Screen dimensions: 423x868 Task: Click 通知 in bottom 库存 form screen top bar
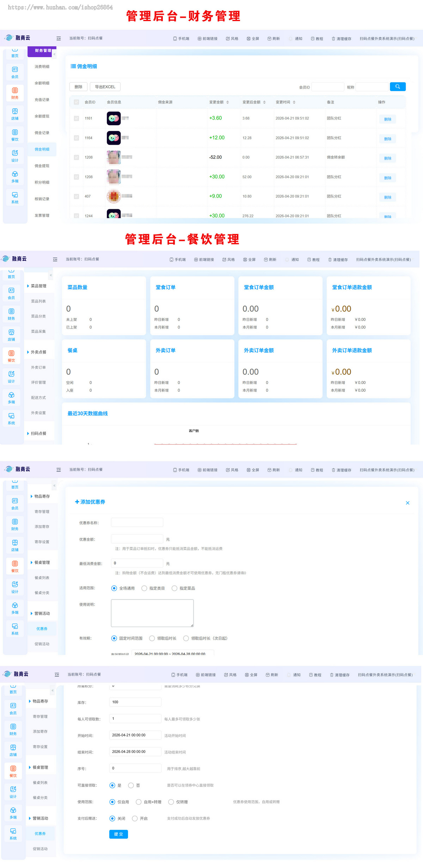click(x=294, y=675)
